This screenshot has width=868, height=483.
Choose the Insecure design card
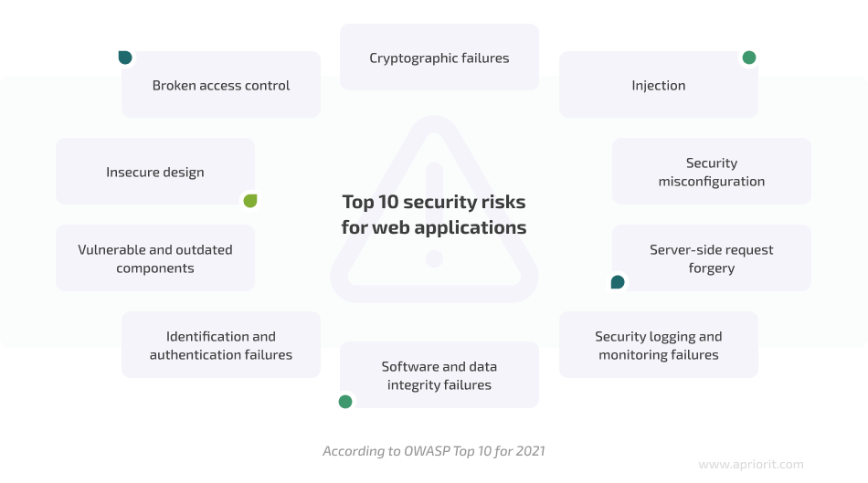pyautogui.click(x=155, y=171)
